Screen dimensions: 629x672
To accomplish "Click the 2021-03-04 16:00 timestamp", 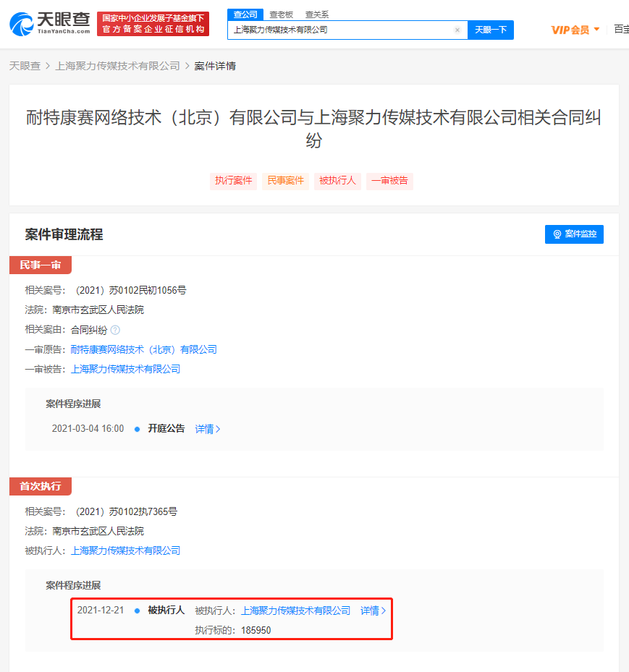I will click(88, 428).
